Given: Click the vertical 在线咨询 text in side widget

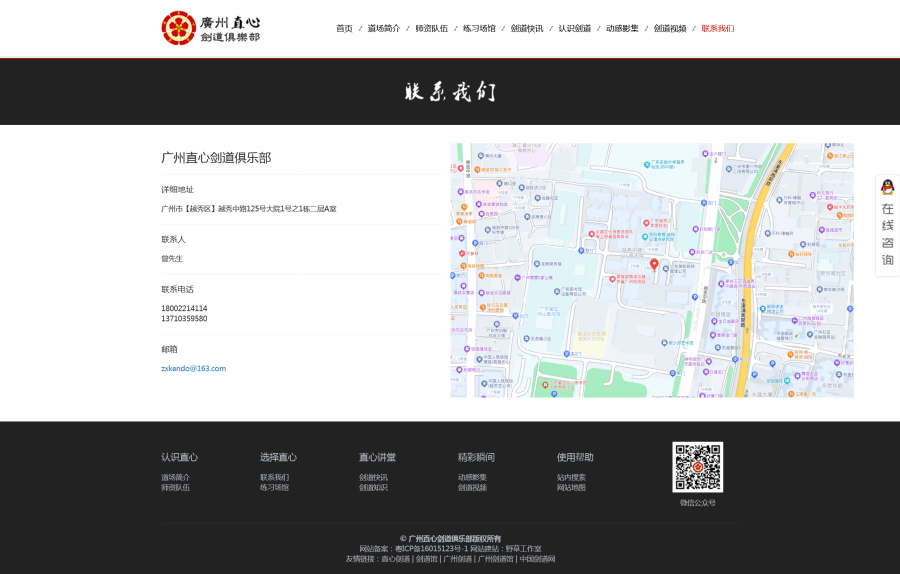Looking at the screenshot, I should tap(887, 234).
